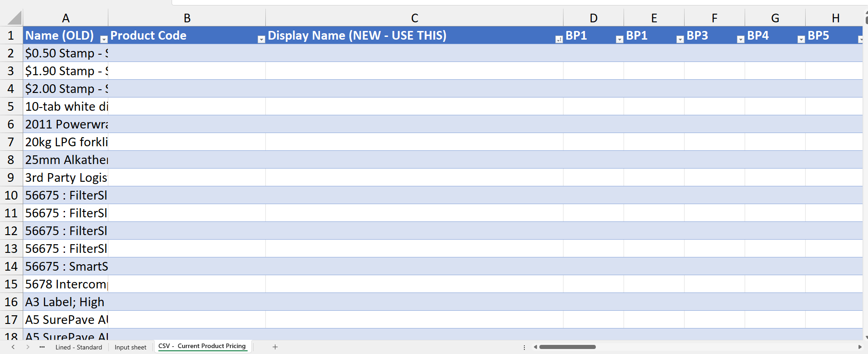Screen dimensions: 868x354
Task: Select row 1 header
Action: (x=11, y=36)
